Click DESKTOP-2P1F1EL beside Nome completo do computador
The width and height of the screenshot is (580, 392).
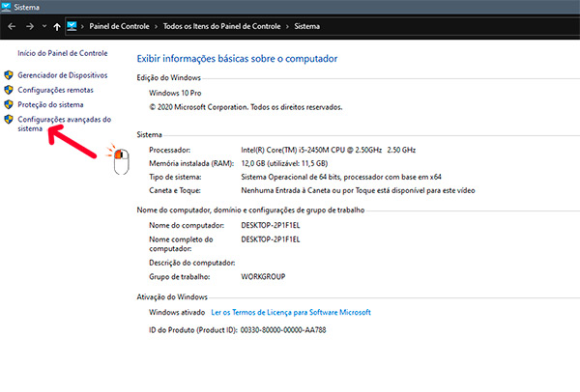pyautogui.click(x=271, y=239)
